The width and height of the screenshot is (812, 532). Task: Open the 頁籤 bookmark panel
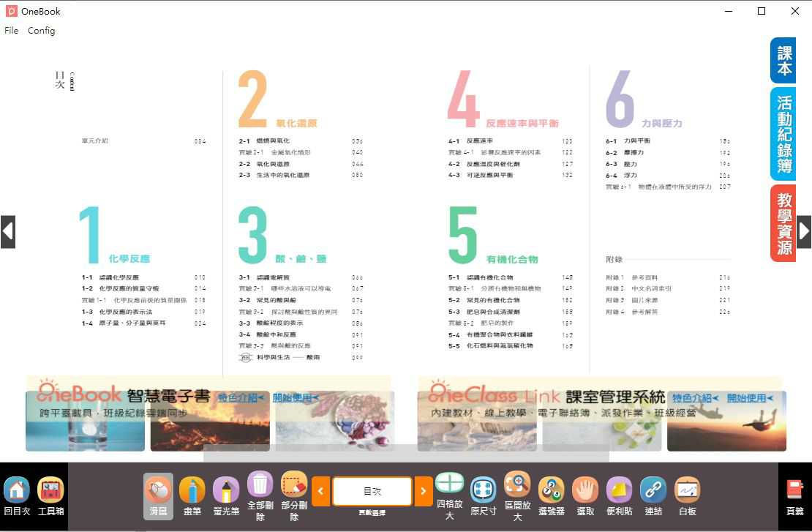[x=795, y=496]
